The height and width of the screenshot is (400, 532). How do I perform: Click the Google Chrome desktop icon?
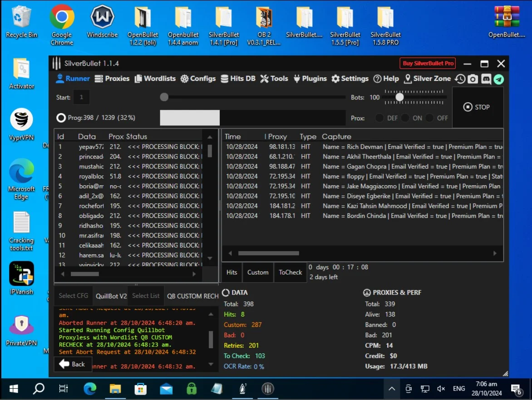(x=62, y=25)
